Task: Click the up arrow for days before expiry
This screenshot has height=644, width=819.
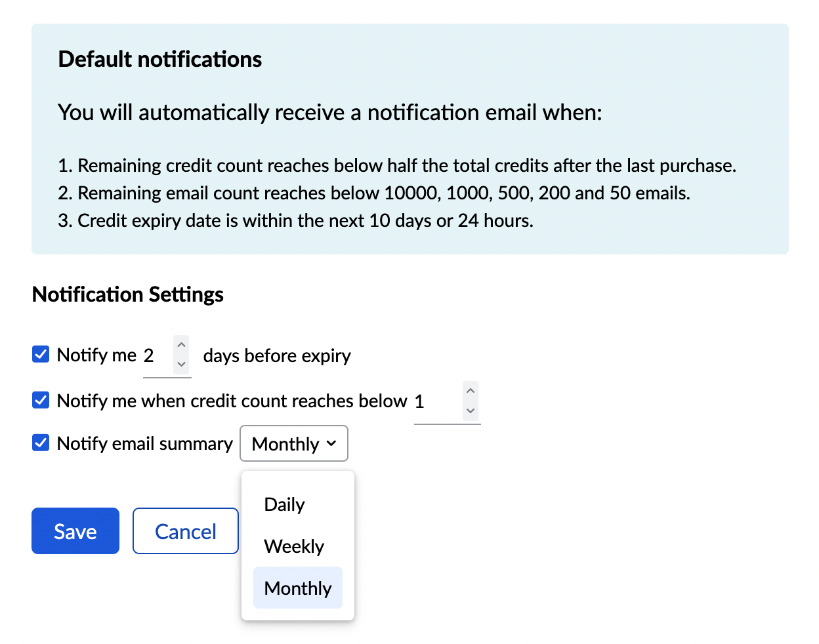Action: [182, 345]
